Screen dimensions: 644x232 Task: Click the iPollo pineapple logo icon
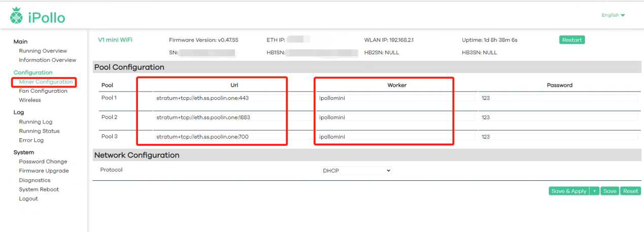coord(16,16)
